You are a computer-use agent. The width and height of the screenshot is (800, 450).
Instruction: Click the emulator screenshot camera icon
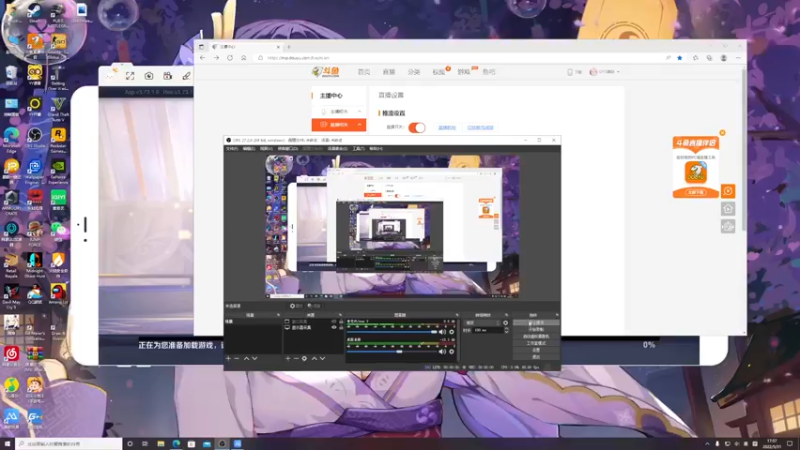coord(148,76)
